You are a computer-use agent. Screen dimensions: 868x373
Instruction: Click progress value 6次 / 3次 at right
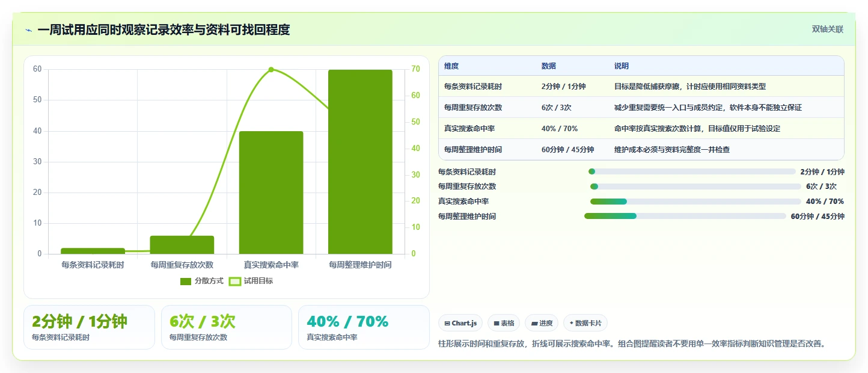pos(821,186)
